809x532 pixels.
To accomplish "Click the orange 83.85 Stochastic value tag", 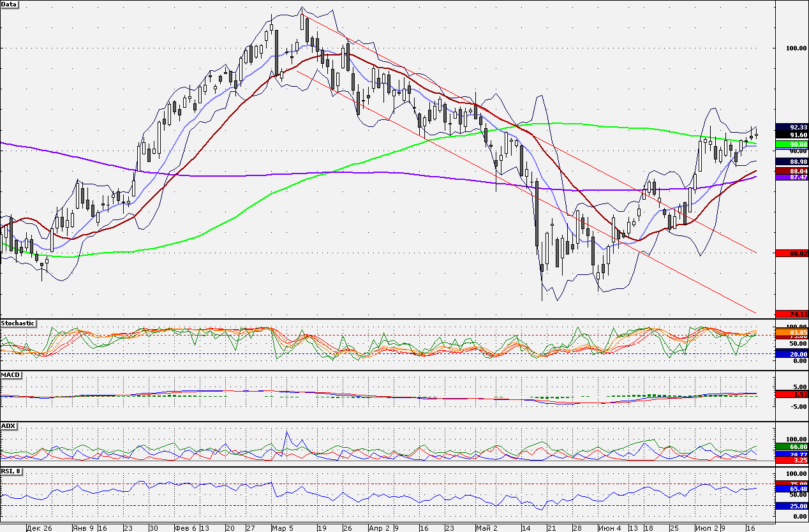I will pyautogui.click(x=792, y=333).
